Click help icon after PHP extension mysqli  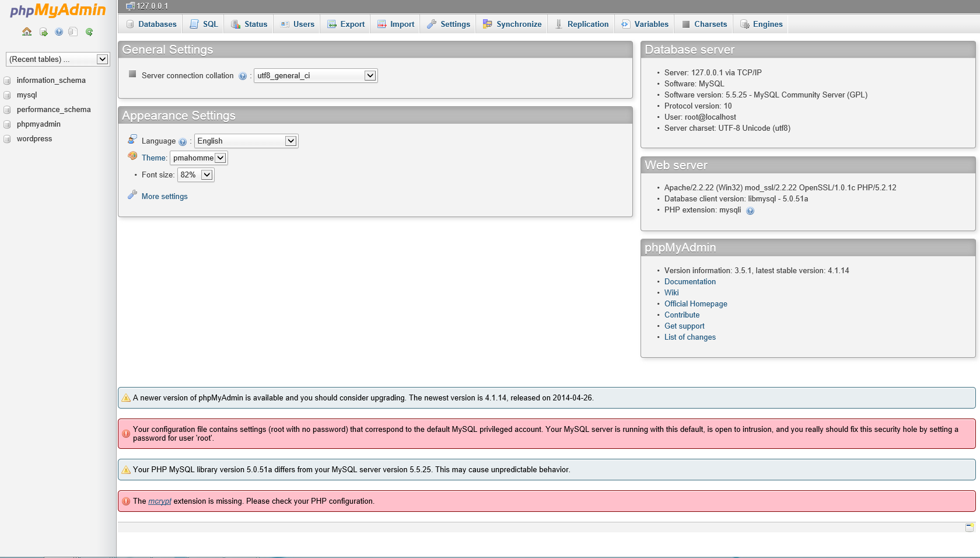point(750,211)
